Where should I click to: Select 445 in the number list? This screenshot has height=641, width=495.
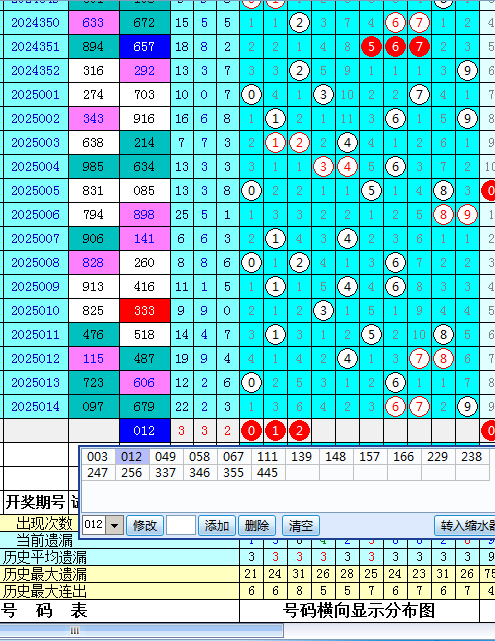coord(267,473)
